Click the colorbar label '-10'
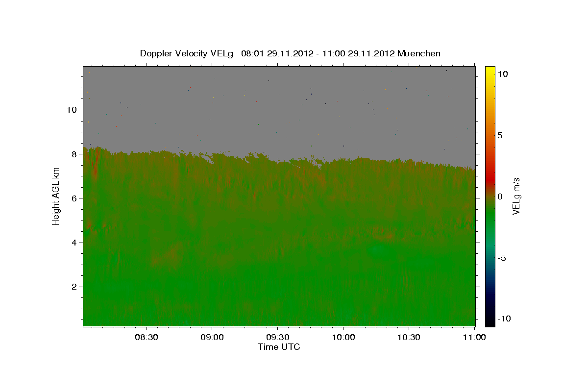 click(504, 318)
